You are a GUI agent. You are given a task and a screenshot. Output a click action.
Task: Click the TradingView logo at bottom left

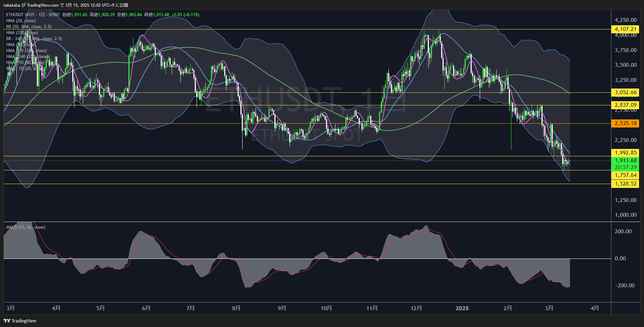click(20, 321)
